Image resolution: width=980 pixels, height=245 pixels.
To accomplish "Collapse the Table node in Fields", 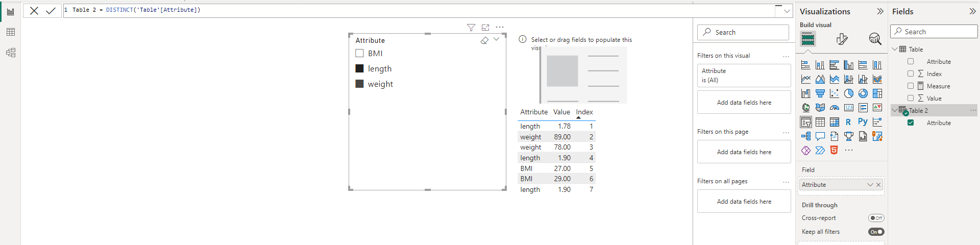I will (895, 49).
